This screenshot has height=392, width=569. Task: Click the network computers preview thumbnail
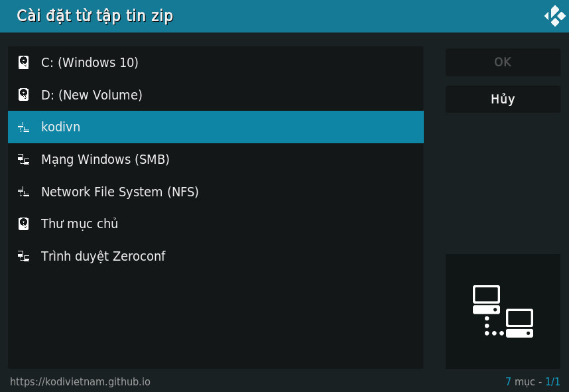point(503,311)
